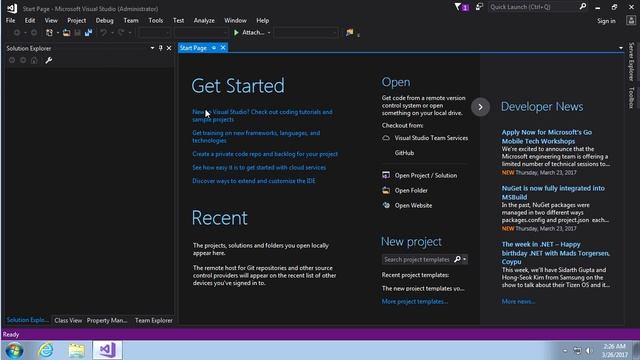Click the Navigate Backward toolbar icon
Image resolution: width=640 pixels, height=360 pixels.
(17, 33)
